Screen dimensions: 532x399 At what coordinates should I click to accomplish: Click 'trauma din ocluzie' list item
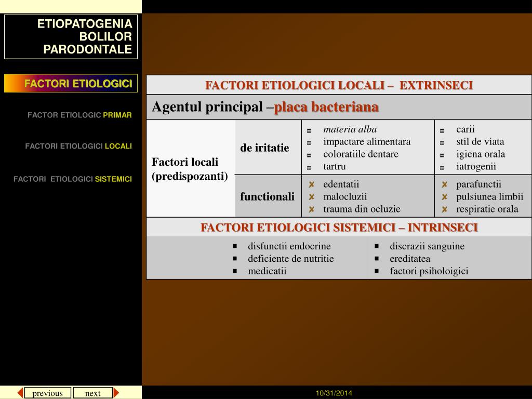(362, 209)
